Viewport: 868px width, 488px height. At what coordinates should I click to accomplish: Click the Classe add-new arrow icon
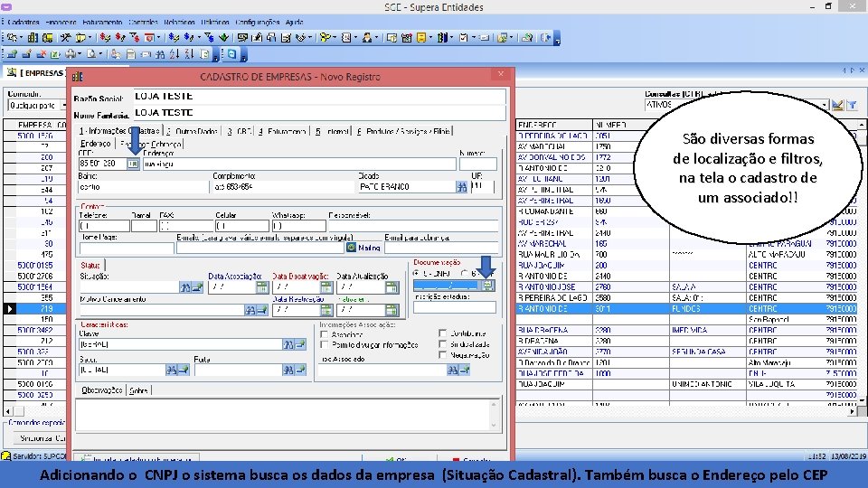[300, 344]
